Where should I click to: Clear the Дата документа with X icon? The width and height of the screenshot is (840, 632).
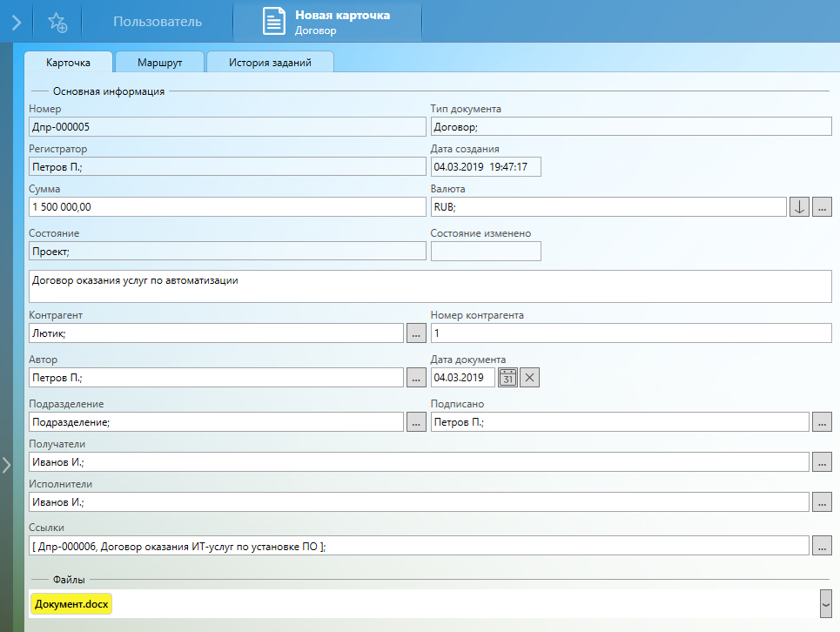[x=530, y=377]
